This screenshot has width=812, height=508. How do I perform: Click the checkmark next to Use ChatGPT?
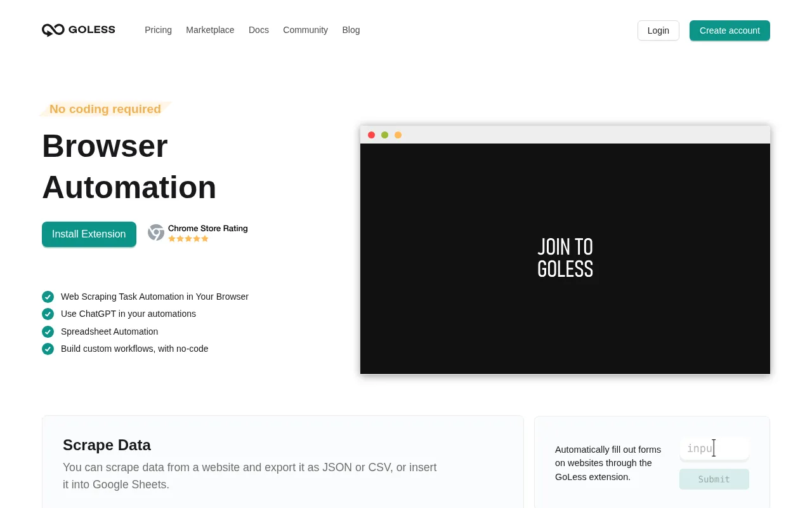48,314
